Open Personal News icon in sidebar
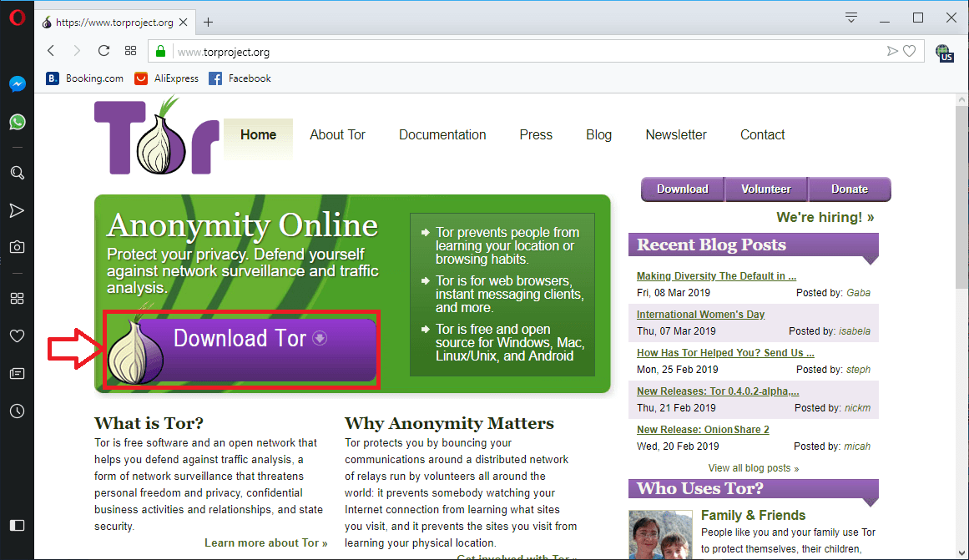Image resolution: width=969 pixels, height=560 pixels. pos(17,373)
